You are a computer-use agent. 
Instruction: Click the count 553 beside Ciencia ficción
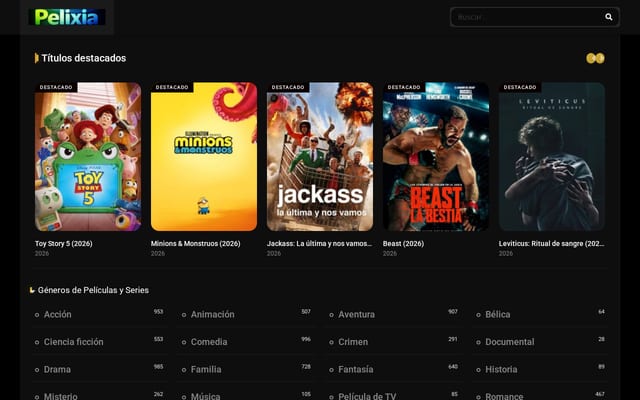click(x=158, y=339)
